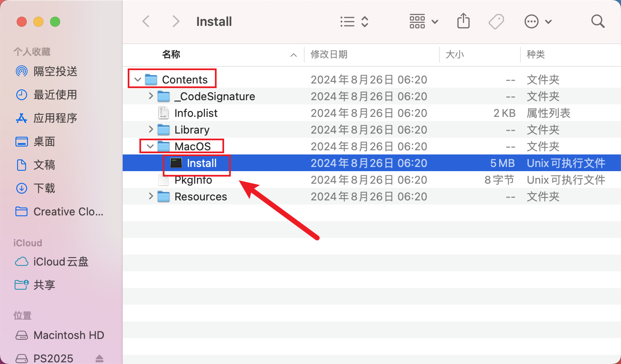Go forward with the forward arrow
The height and width of the screenshot is (364, 621).
176,21
